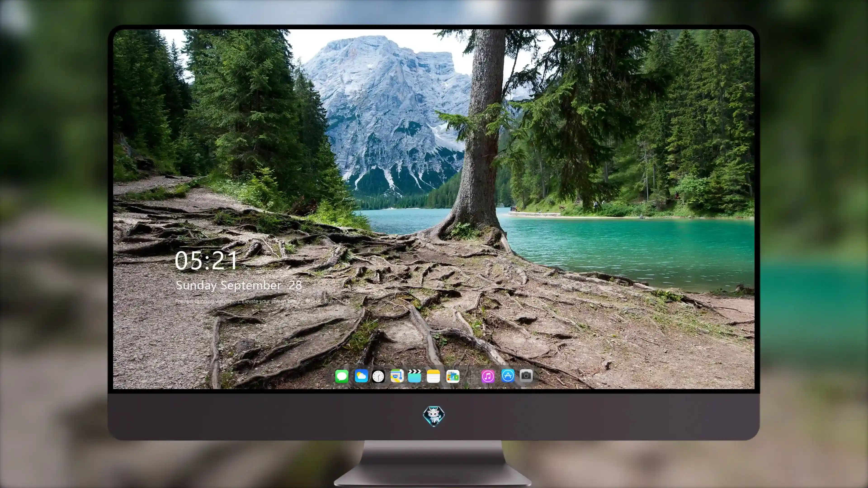Launch the Camera app from the dock
Viewport: 868px width, 488px height.
click(x=526, y=375)
